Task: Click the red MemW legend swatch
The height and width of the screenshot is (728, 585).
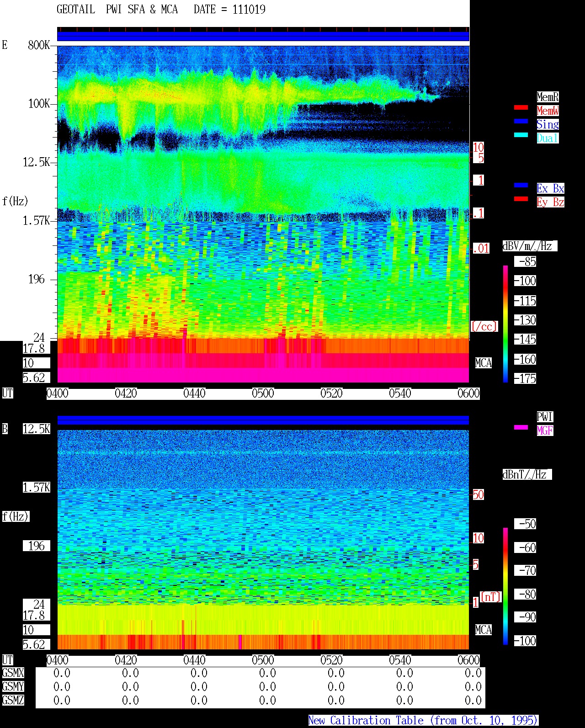Action: [521, 107]
